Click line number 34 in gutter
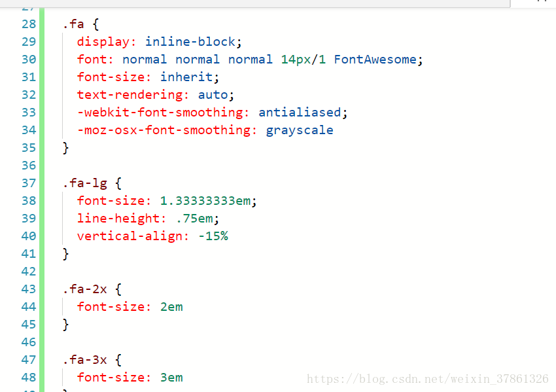Screen dimensions: 556x392 pos(29,130)
